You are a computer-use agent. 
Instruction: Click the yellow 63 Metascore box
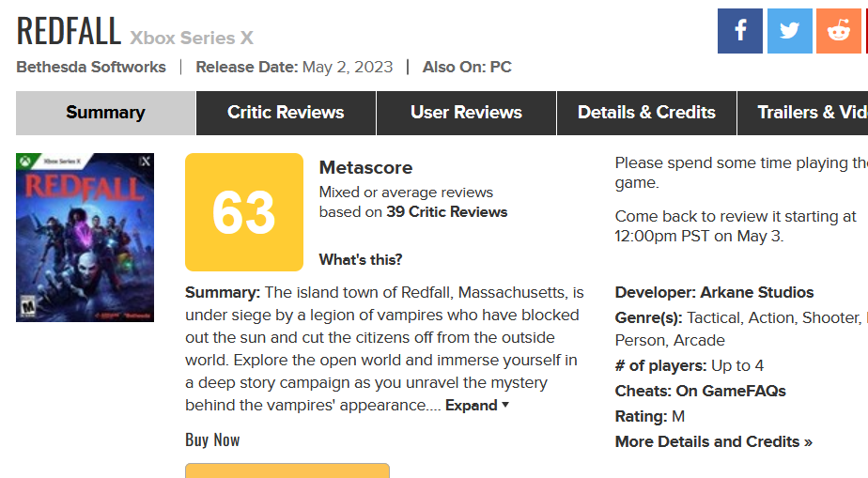pos(244,212)
